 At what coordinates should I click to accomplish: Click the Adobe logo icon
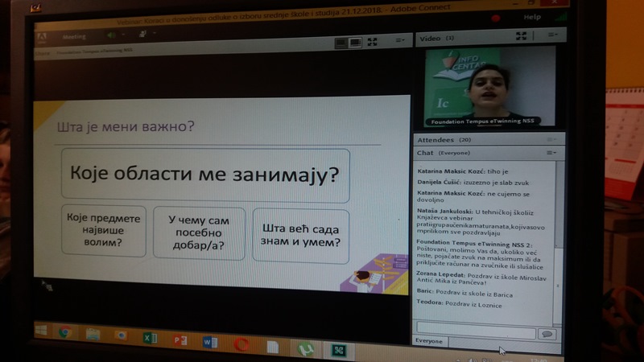pos(42,38)
